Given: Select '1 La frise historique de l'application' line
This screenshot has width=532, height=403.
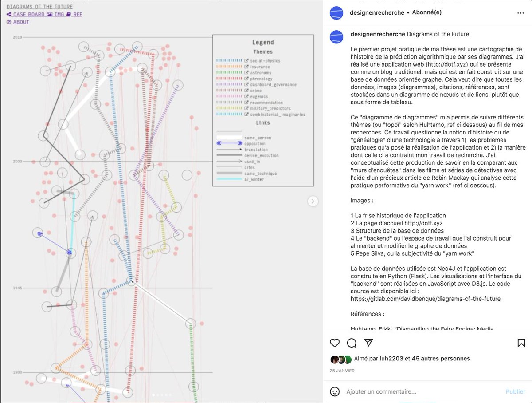Looking at the screenshot, I should pos(398,216).
